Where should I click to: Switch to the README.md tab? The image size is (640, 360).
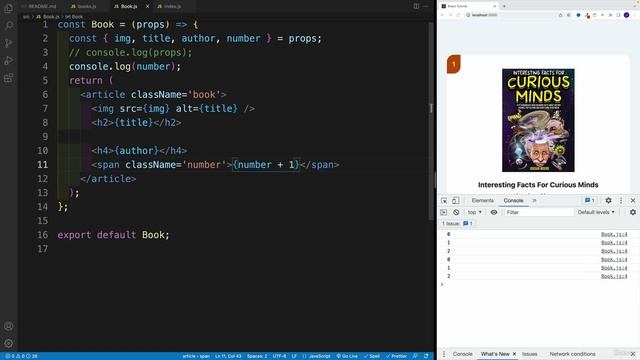click(40, 7)
